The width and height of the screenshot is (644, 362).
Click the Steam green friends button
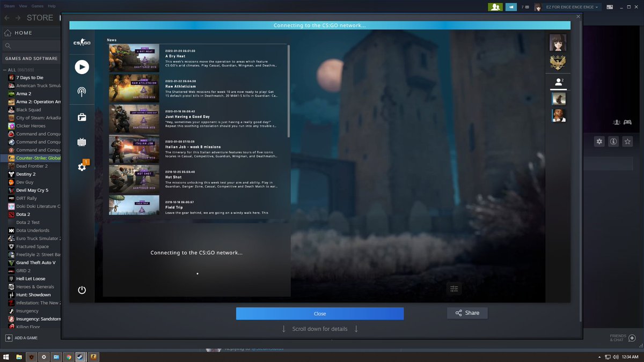[x=495, y=7]
